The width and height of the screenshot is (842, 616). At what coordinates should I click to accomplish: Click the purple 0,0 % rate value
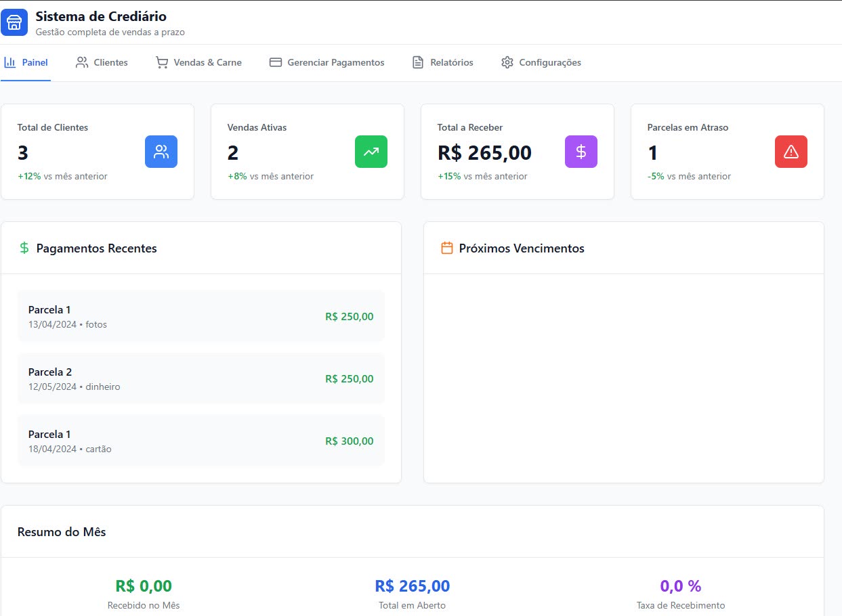click(x=681, y=586)
